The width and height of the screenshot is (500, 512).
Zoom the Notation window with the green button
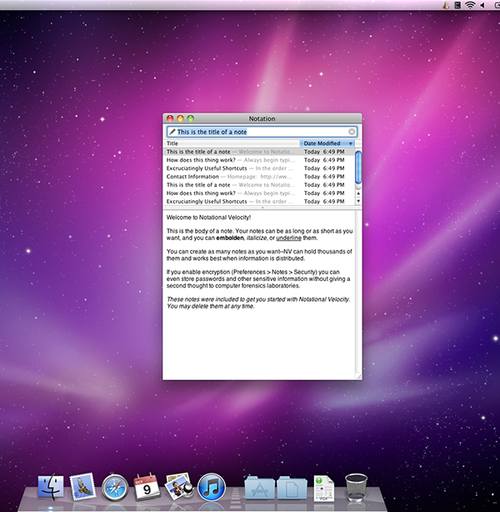pyautogui.click(x=191, y=118)
